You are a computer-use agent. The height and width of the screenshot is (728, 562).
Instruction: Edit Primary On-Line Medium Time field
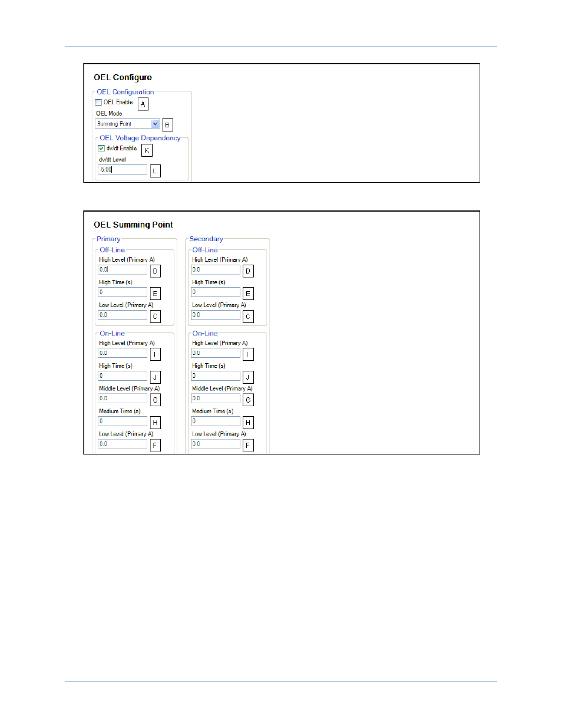(123, 421)
